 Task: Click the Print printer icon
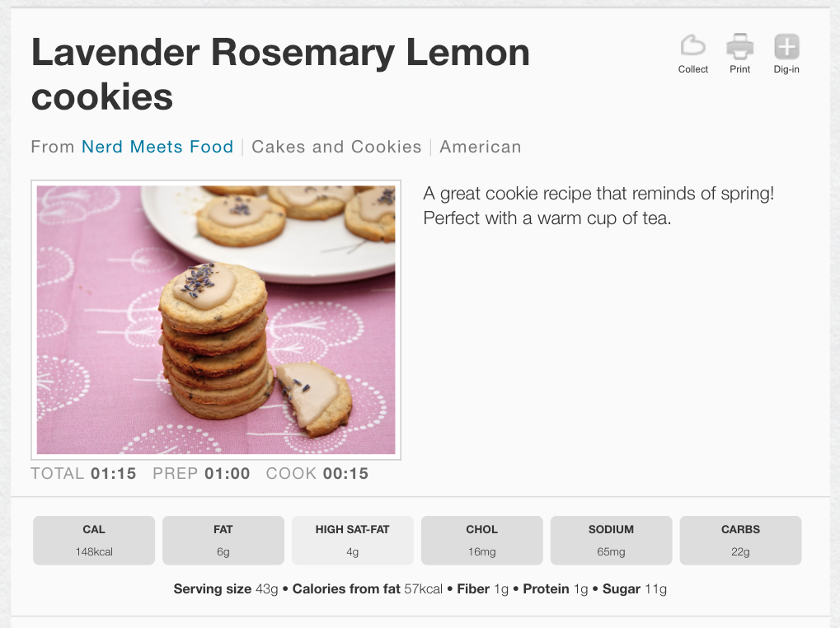point(739,46)
